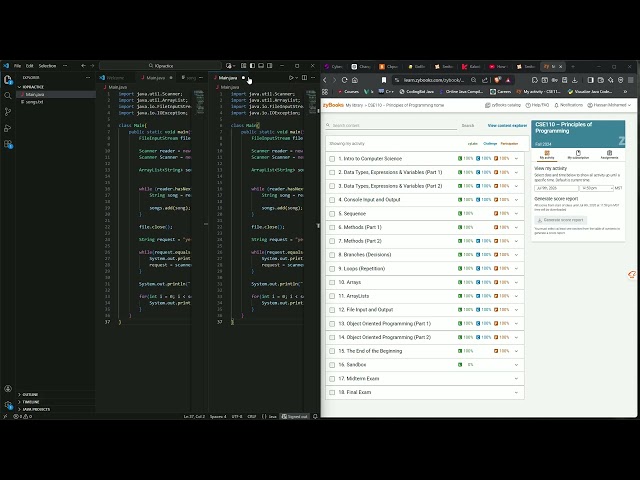
Task: Open the VS Code Explorer view icon
Action: (8, 79)
